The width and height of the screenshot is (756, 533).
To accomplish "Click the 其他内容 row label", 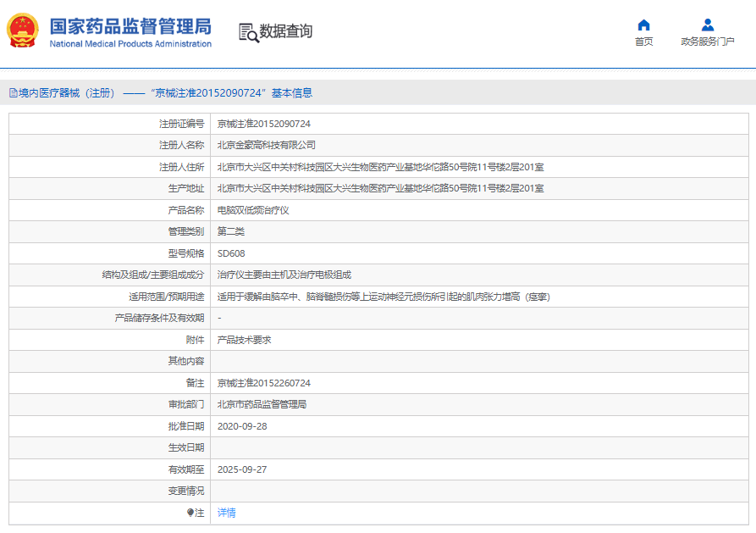I will pyautogui.click(x=186, y=361).
